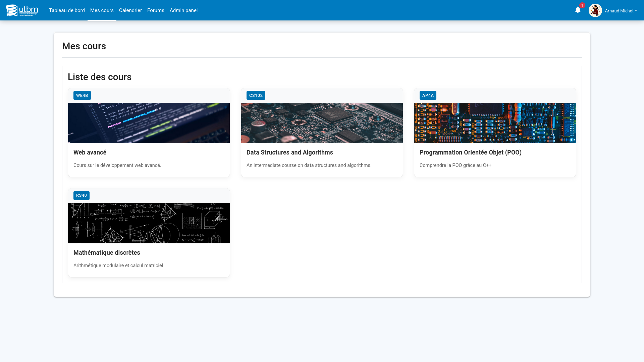Open Mathématique discrètes course title
The height and width of the screenshot is (362, 644).
(107, 253)
